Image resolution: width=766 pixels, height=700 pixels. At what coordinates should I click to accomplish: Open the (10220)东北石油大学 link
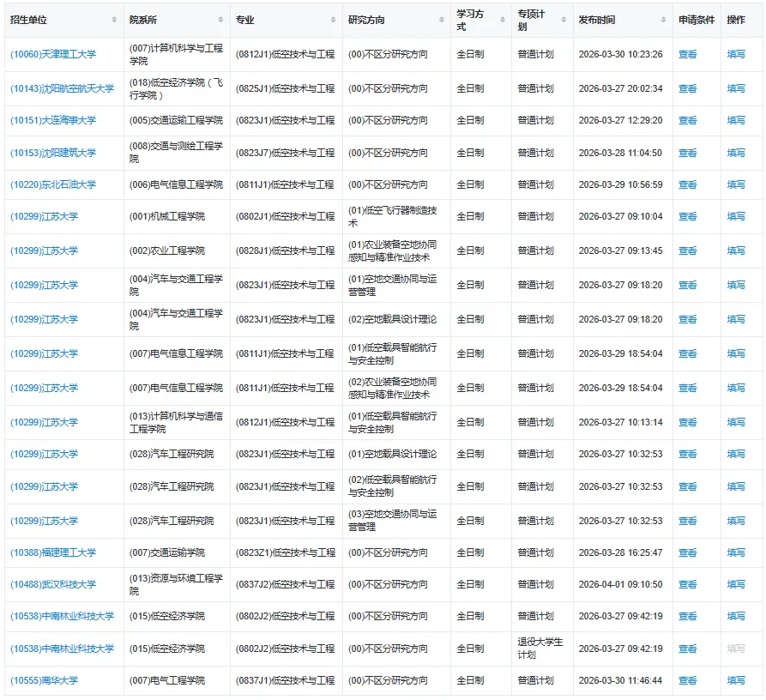tap(53, 184)
